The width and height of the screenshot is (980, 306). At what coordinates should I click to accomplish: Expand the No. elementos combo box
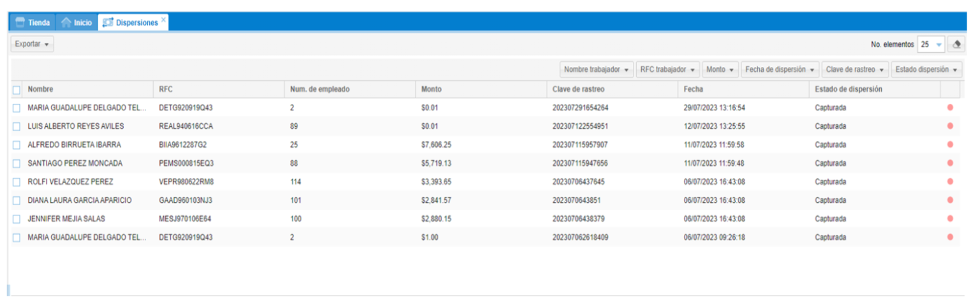[x=939, y=45]
